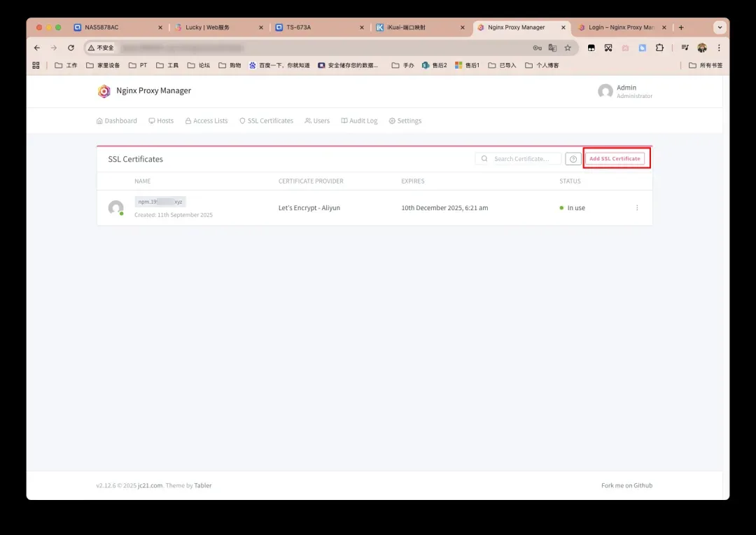Click the Nginx Proxy Manager logo icon
This screenshot has height=535, width=756.
pyautogui.click(x=104, y=91)
